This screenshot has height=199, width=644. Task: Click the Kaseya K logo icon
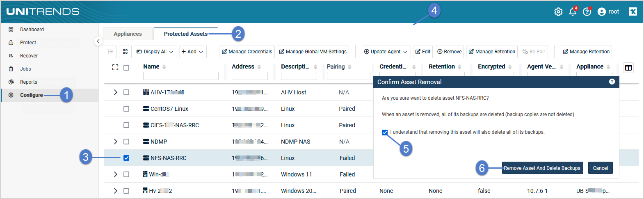click(633, 11)
